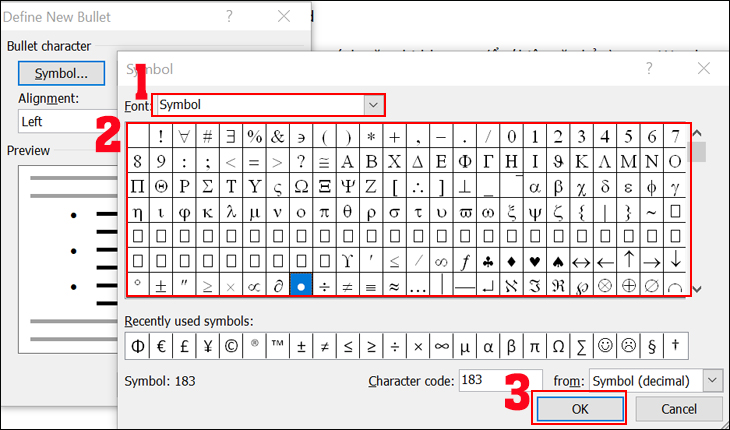This screenshot has height=430, width=730.
Task: Pick the euro sign in recently used symbols
Action: [x=161, y=346]
